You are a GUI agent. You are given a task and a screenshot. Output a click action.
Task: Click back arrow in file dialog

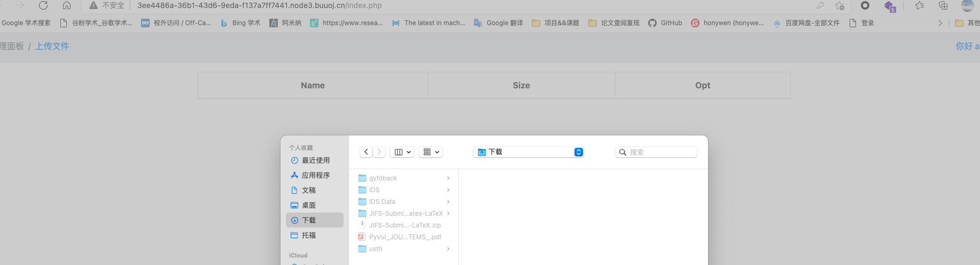366,152
